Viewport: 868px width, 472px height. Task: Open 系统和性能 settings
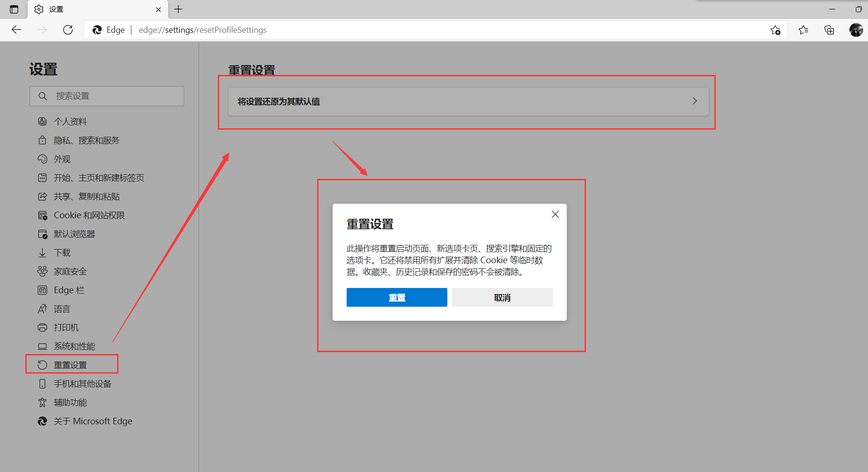[74, 346]
